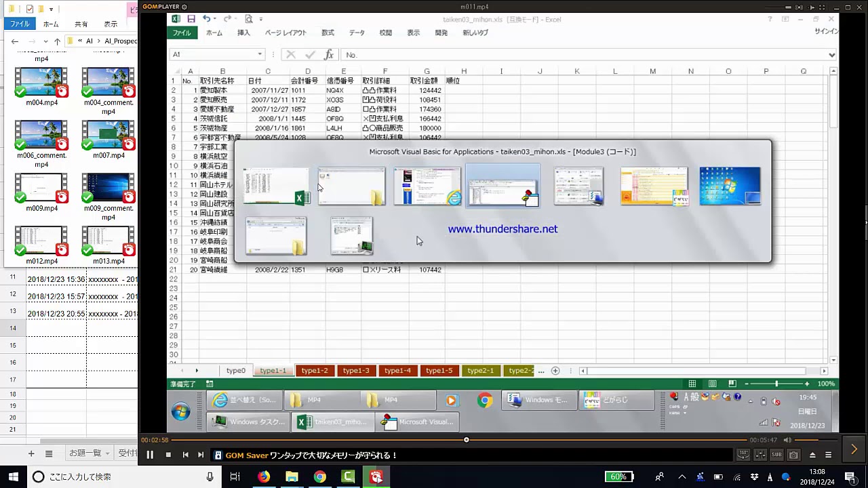868x488 pixels.
Task: Expand the Explorer quick access toolbar dropdown
Action: tap(52, 9)
